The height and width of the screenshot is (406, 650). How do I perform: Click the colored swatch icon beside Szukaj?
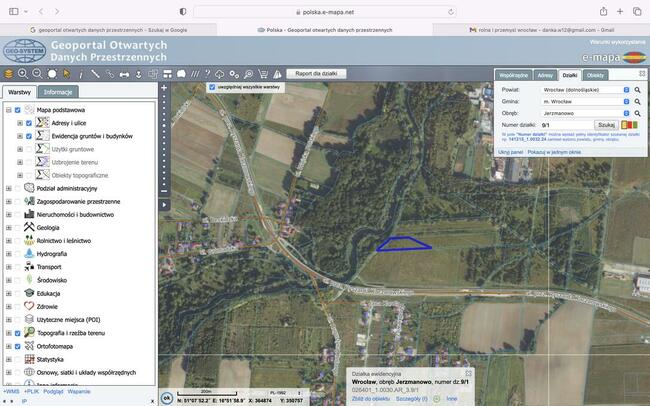pos(627,125)
